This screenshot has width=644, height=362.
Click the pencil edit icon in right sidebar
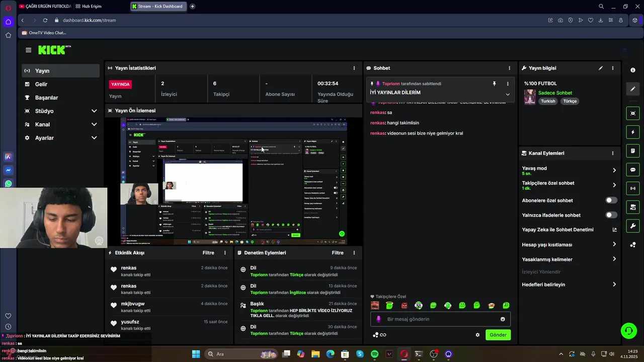633,89
